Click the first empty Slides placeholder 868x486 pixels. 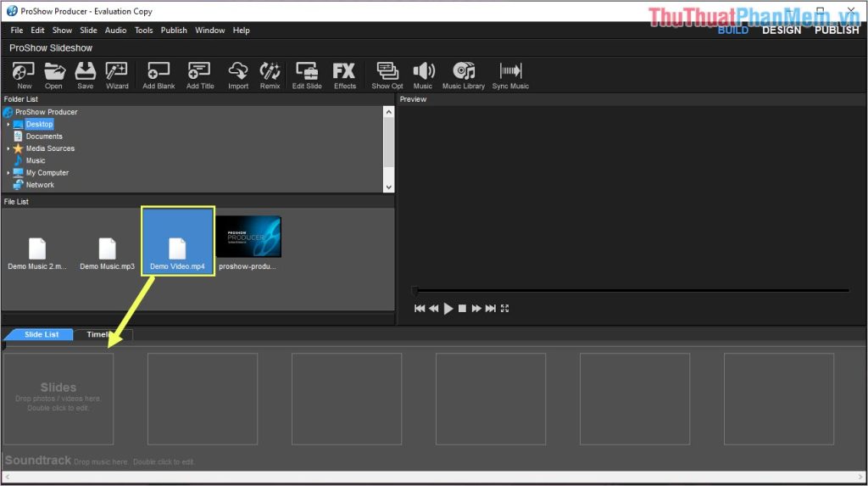pyautogui.click(x=58, y=399)
